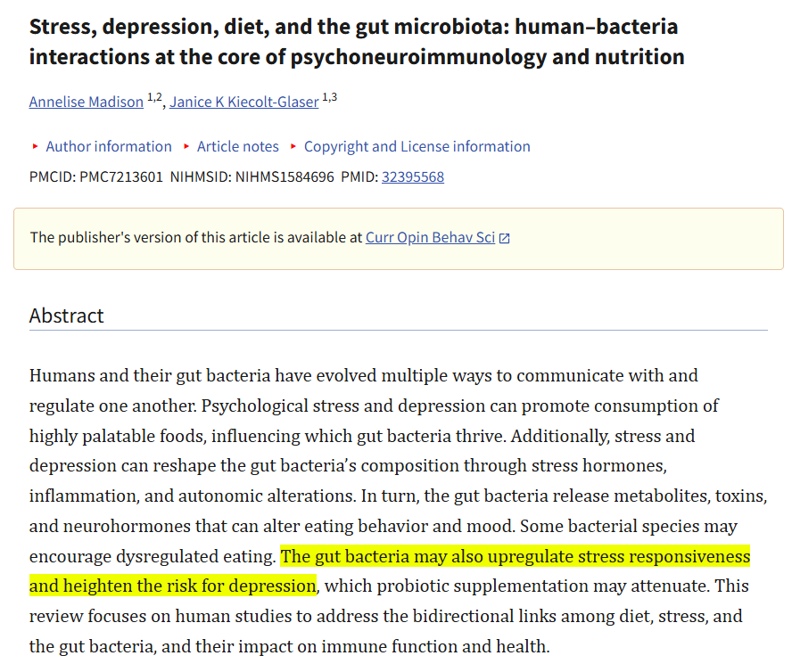Click the superscript 1,2 after Annelise Madison
This screenshot has width=792, height=672.
pyautogui.click(x=154, y=98)
